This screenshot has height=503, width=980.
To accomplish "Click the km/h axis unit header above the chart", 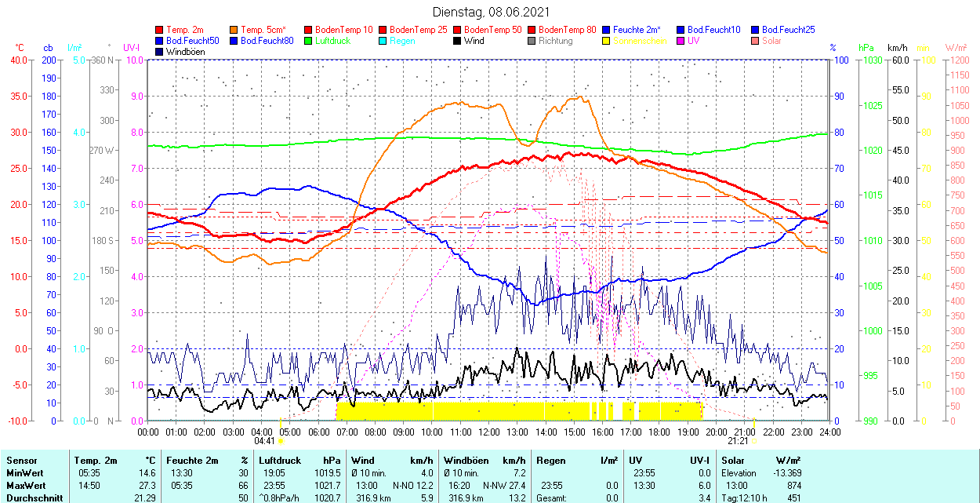I will [897, 48].
